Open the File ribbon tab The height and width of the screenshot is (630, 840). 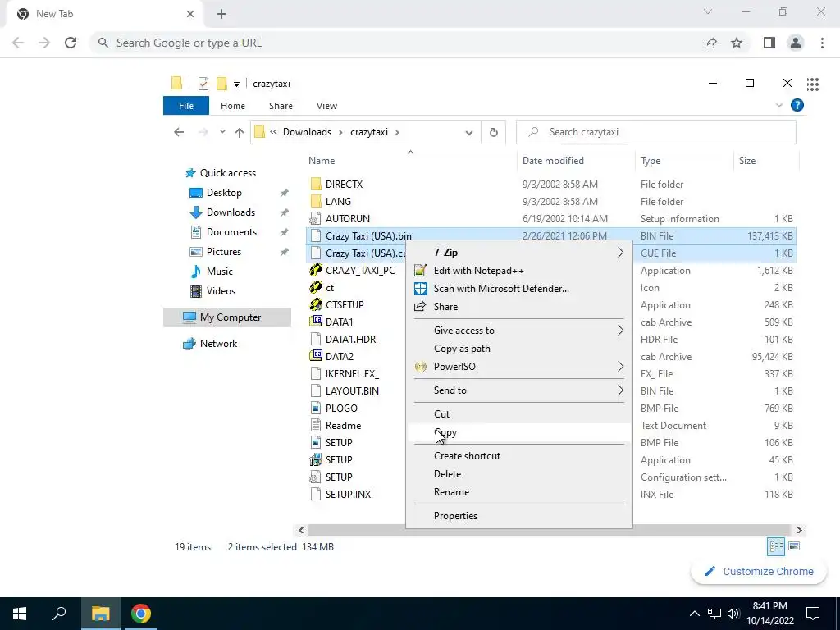(x=186, y=106)
